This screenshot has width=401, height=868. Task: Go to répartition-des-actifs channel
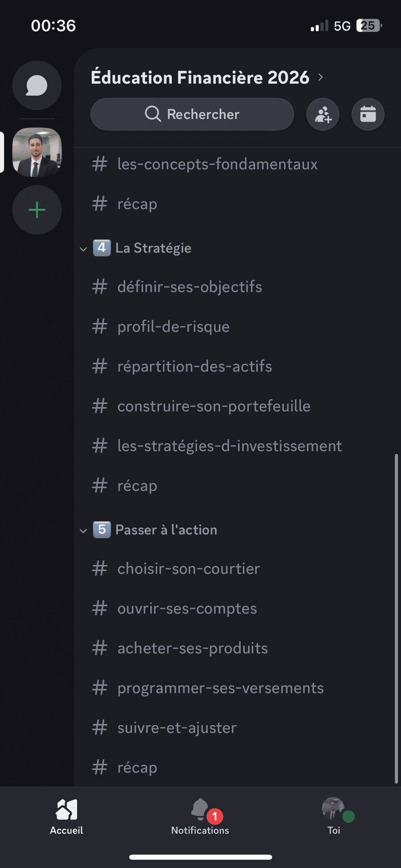pos(194,367)
